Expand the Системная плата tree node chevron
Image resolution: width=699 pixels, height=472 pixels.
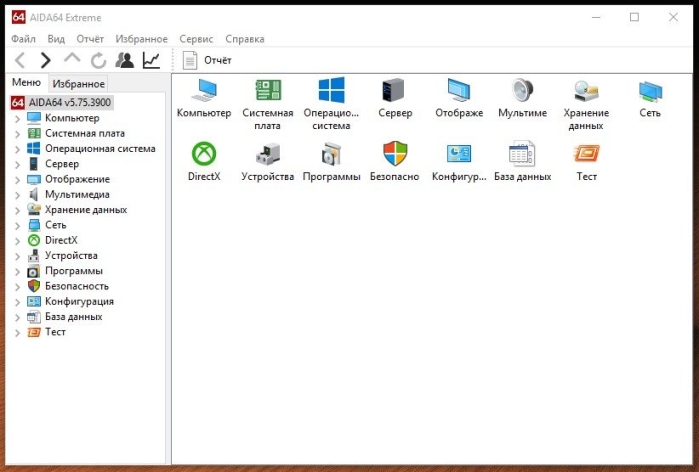[17, 134]
